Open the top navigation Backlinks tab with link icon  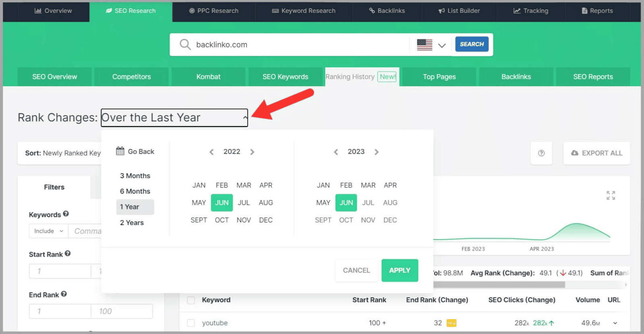[x=387, y=11]
